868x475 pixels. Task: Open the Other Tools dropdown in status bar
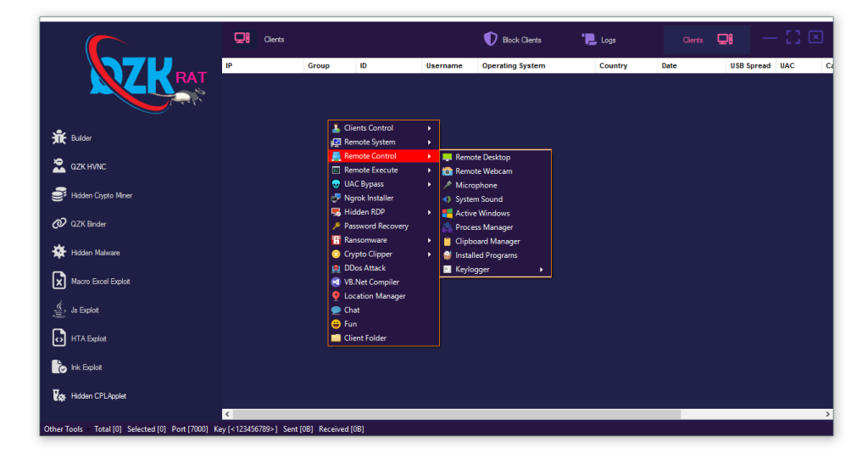(x=66, y=429)
